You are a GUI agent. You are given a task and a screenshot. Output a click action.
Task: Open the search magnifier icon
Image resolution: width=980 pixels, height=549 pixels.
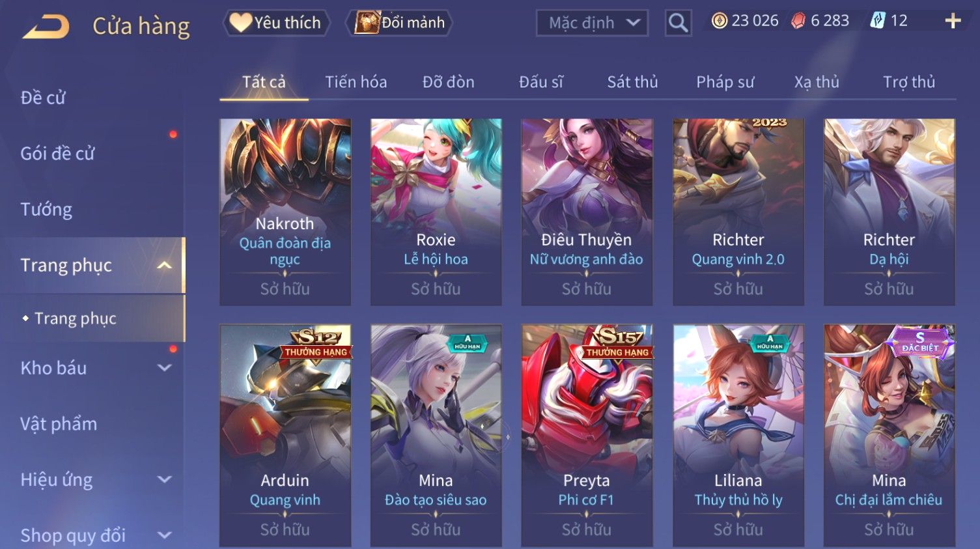678,23
